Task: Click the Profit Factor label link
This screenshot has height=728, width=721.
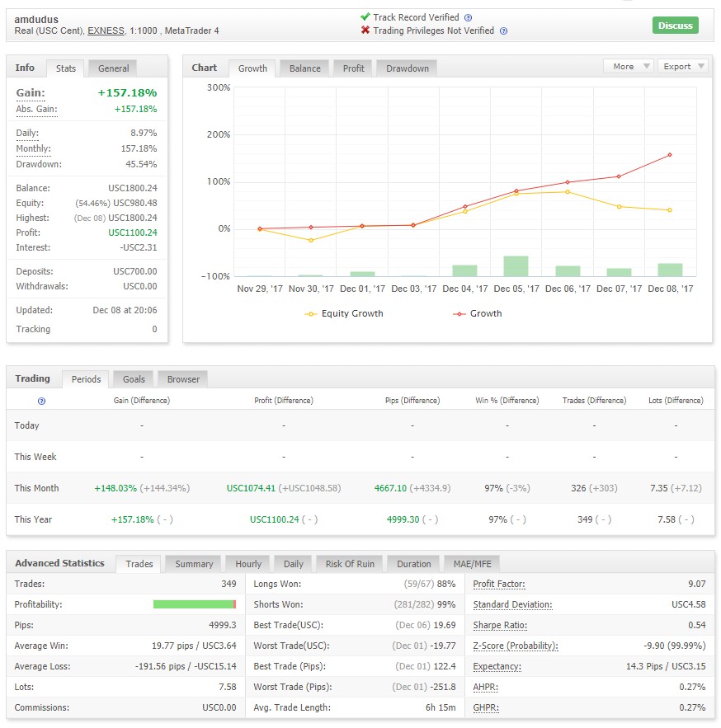Action: [x=499, y=584]
